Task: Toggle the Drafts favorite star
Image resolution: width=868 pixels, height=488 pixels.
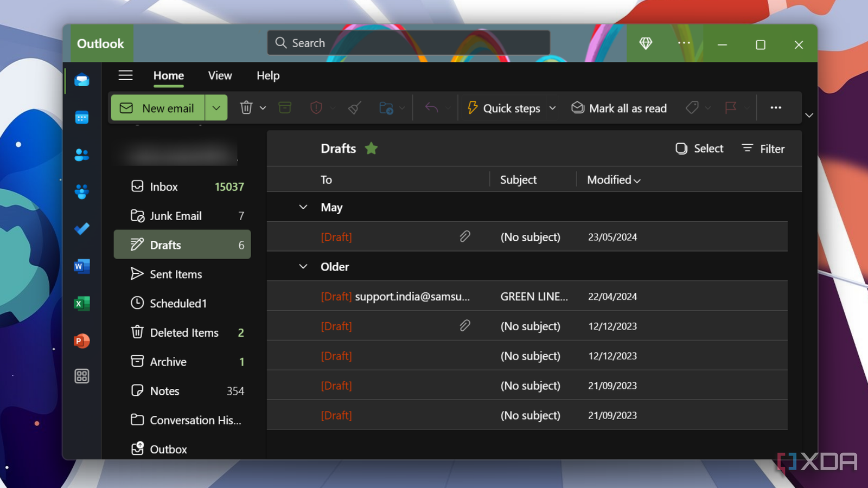Action: point(372,148)
